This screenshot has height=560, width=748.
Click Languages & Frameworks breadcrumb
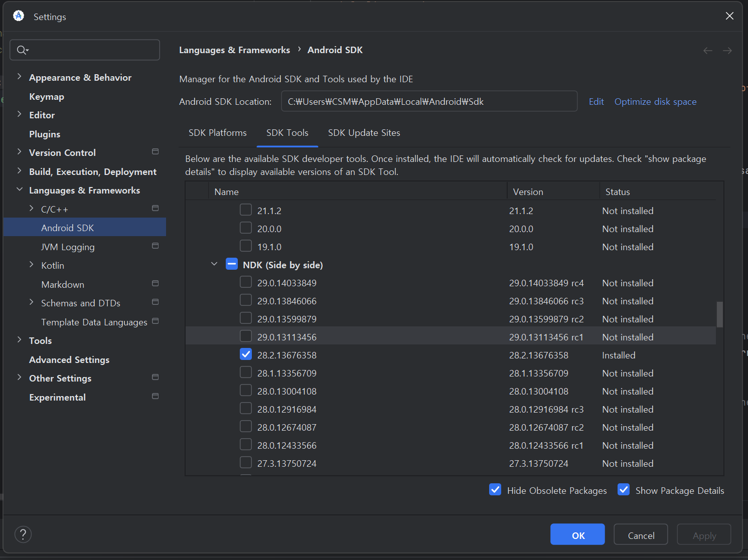point(234,50)
